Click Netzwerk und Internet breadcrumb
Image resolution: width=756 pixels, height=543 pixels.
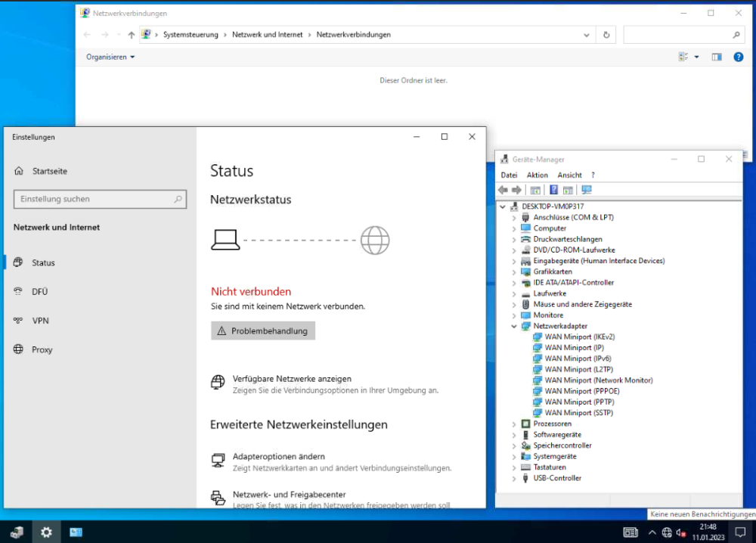pos(267,35)
